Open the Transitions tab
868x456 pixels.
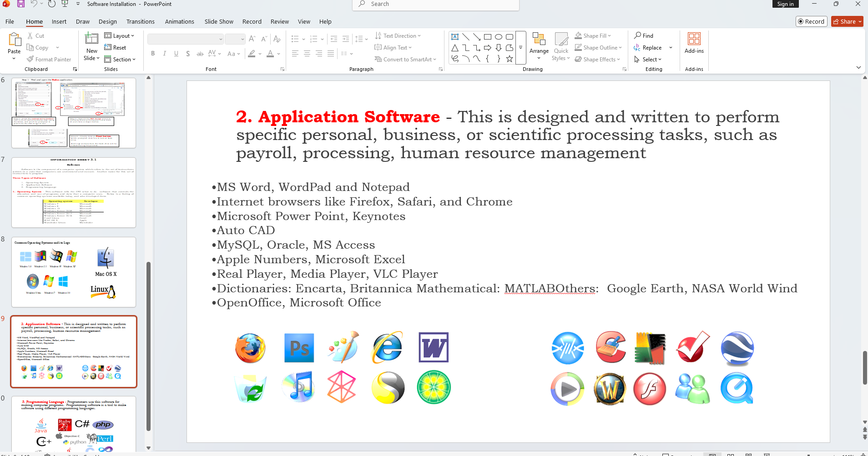(141, 21)
